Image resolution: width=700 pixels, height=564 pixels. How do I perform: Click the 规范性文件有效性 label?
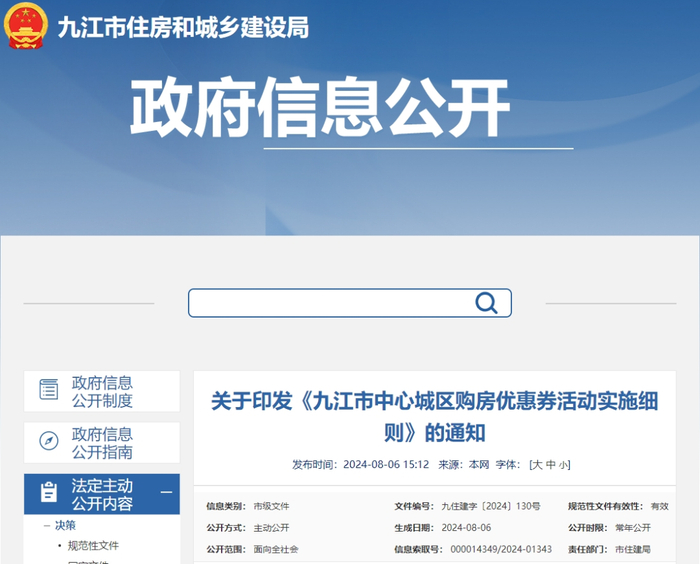point(605,506)
